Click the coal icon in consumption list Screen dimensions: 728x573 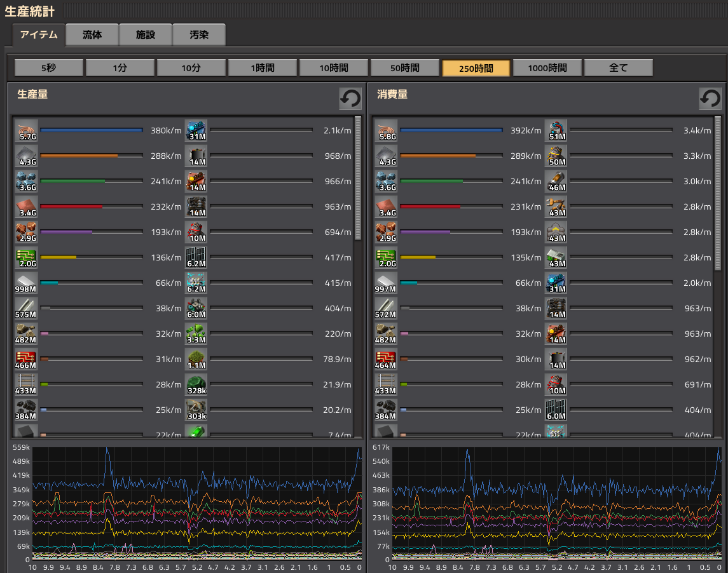(x=387, y=410)
